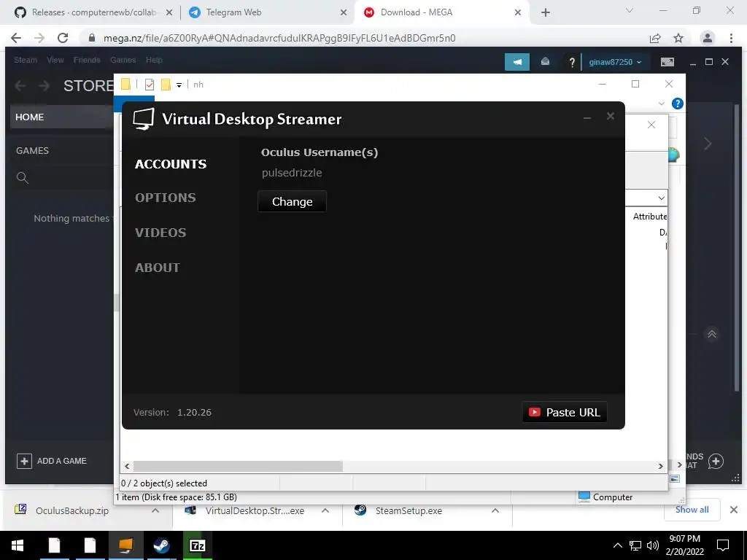747x560 pixels.
Task: Click the Steam scroll-to-top double chevron
Action: (712, 334)
